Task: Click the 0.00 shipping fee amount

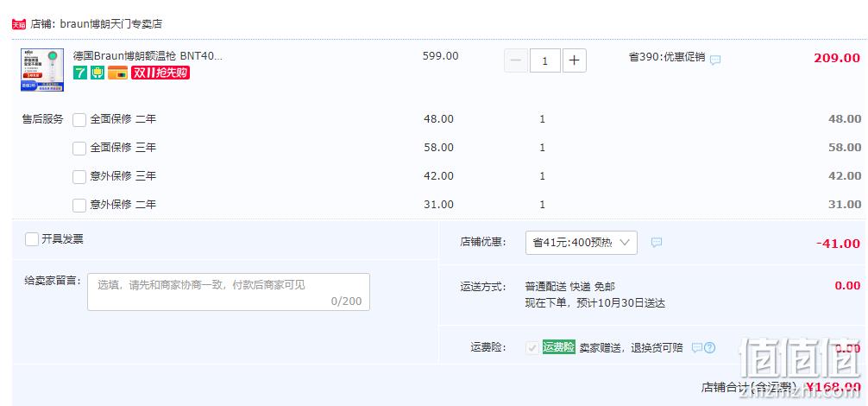Action: tap(847, 286)
